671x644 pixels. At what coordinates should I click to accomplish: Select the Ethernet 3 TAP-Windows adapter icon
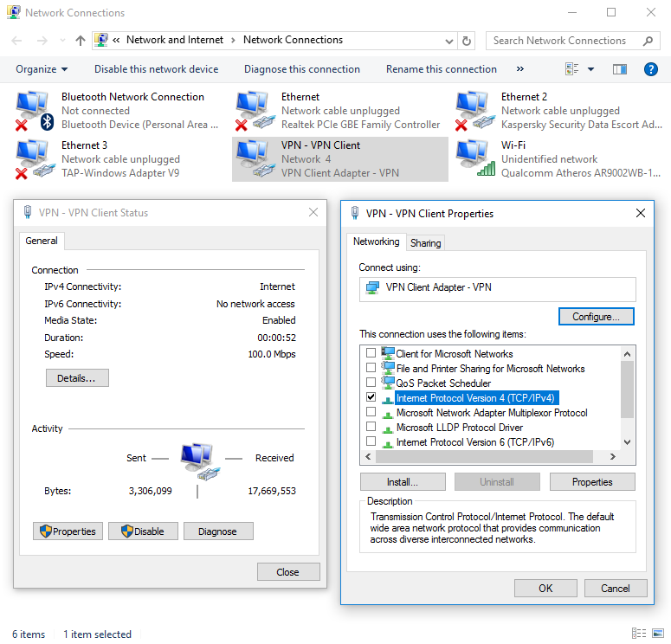pos(35,159)
